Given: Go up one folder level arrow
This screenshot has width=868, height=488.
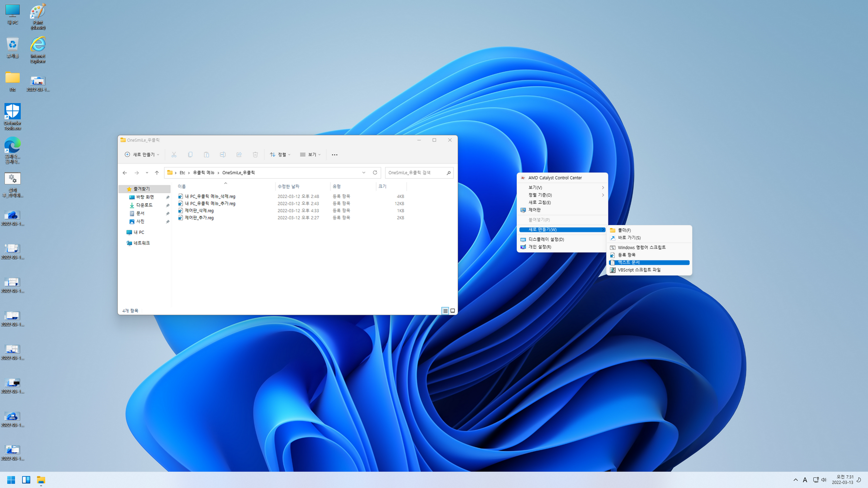Looking at the screenshot, I should click(157, 172).
